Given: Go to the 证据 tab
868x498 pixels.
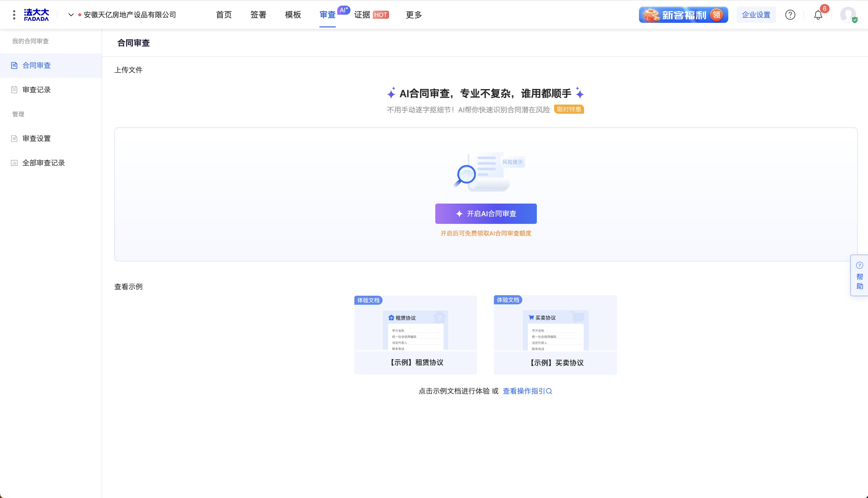Looking at the screenshot, I should point(362,15).
